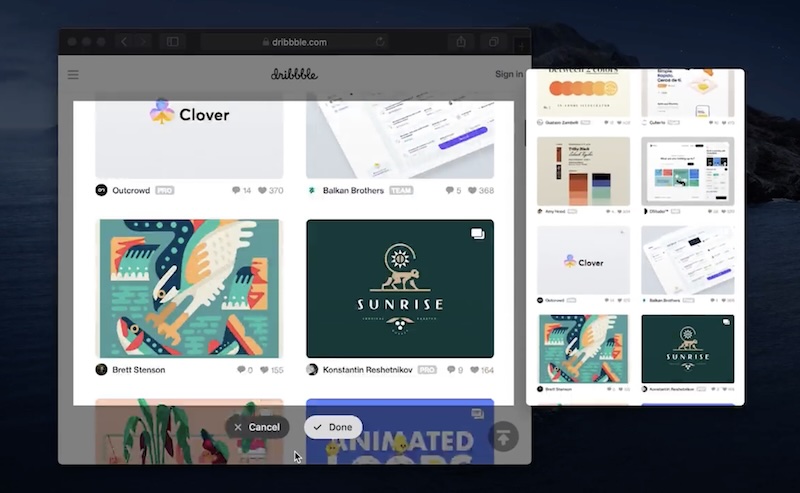800x493 pixels.
Task: Click the eagle illustration in preview panel
Action: click(583, 349)
